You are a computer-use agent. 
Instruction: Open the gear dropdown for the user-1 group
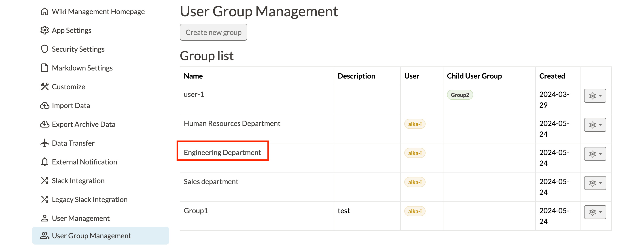tap(595, 96)
